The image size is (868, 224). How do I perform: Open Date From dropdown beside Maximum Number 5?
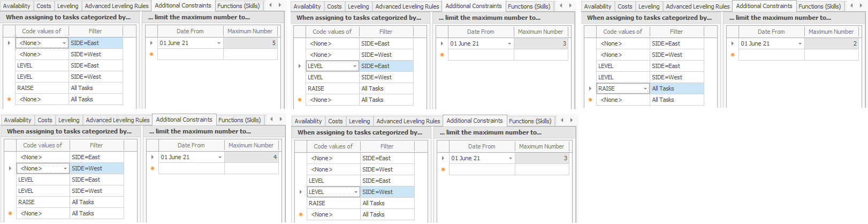click(x=219, y=43)
